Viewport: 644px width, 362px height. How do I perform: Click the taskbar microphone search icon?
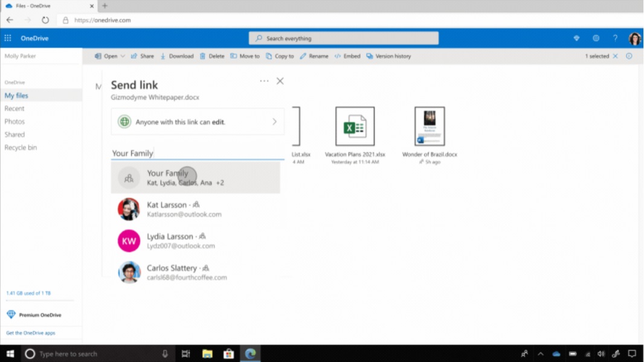165,354
